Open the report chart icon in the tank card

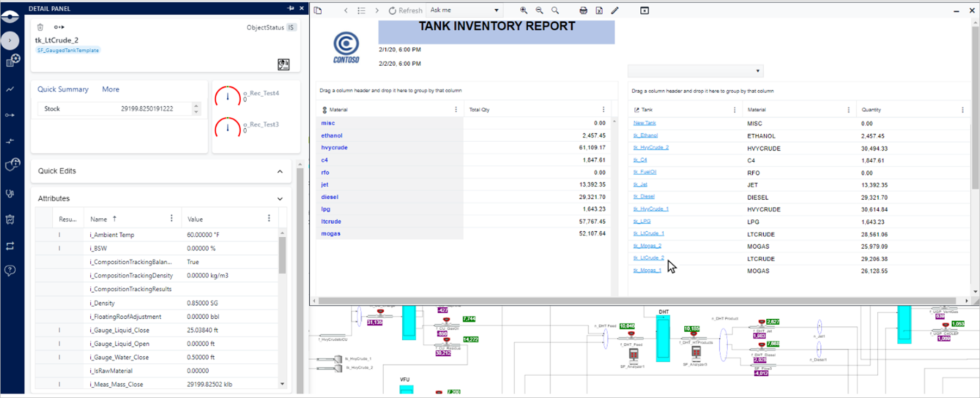tap(283, 65)
